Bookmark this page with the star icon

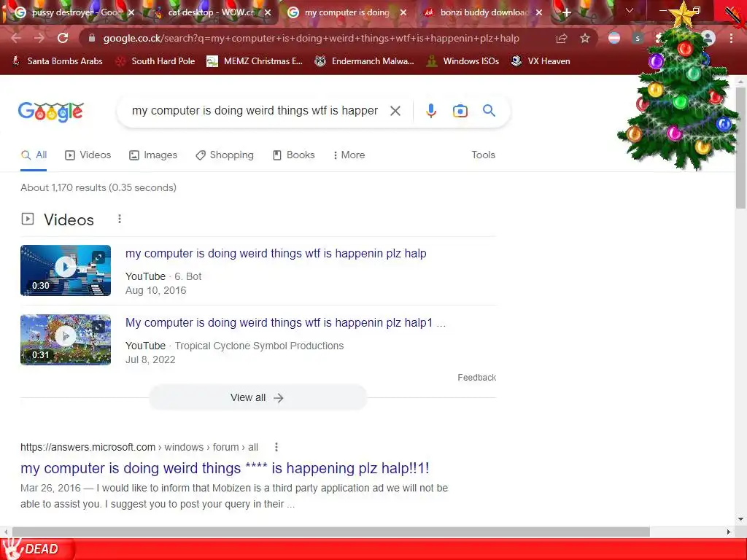(x=585, y=39)
